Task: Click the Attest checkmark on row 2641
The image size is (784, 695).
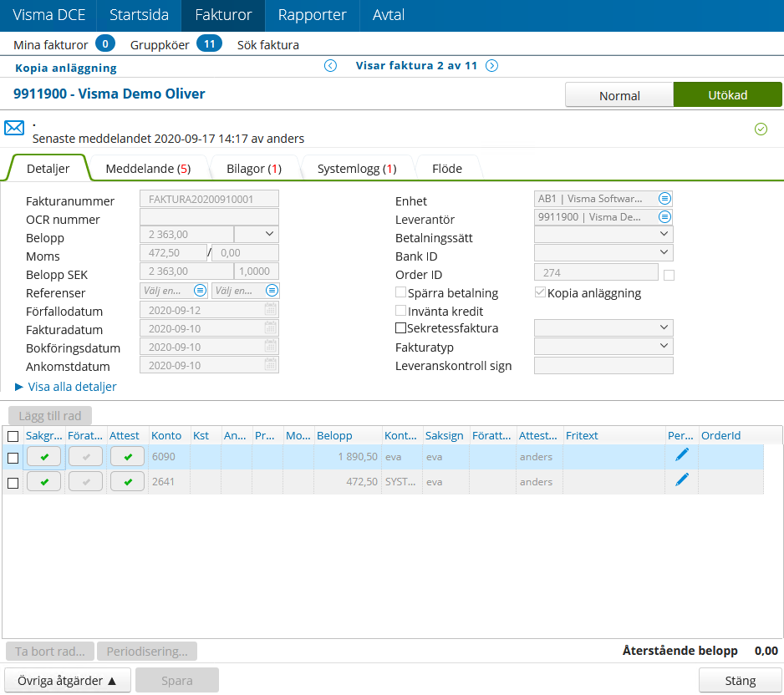Action: 127,481
